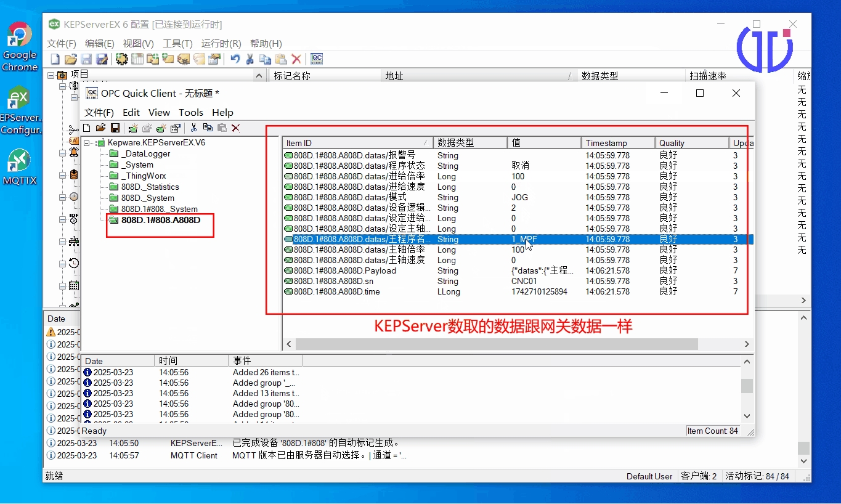Open 帮助(H) menu in KEPServerEX
The image size is (841, 504).
(266, 44)
